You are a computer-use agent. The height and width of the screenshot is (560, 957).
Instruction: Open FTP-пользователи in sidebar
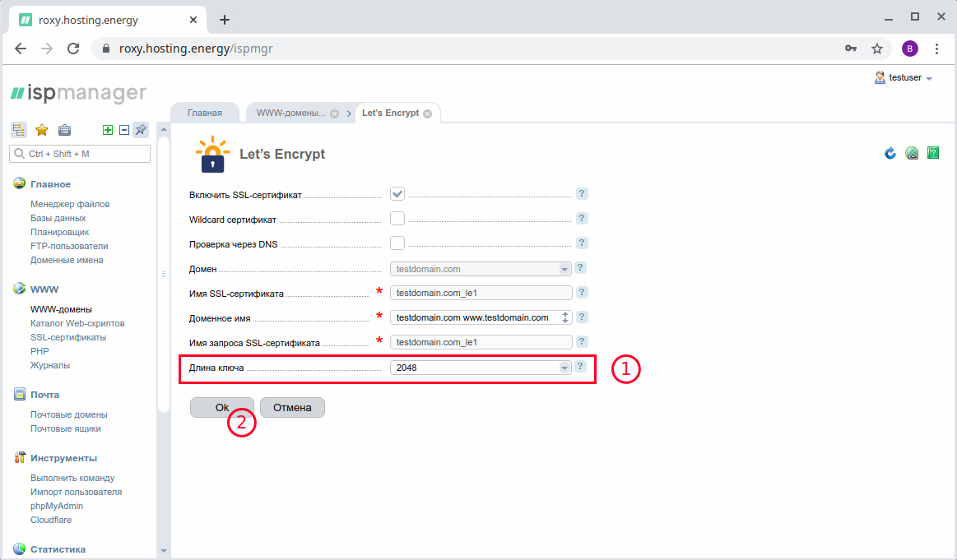[x=70, y=246]
